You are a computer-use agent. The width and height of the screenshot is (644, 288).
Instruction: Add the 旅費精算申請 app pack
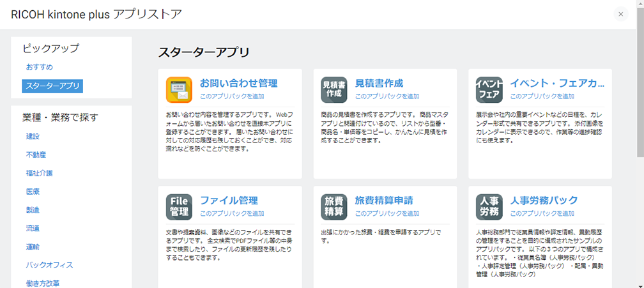pyautogui.click(x=387, y=213)
